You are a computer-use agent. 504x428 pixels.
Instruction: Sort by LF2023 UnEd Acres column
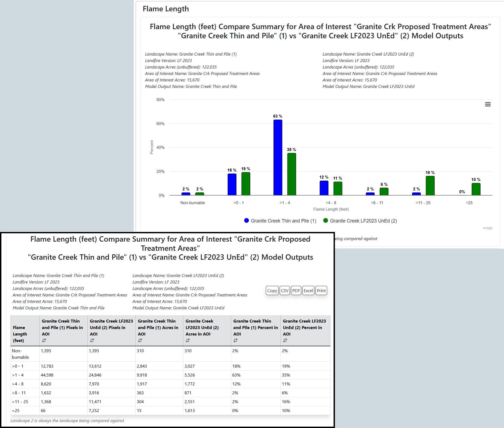pos(188,340)
